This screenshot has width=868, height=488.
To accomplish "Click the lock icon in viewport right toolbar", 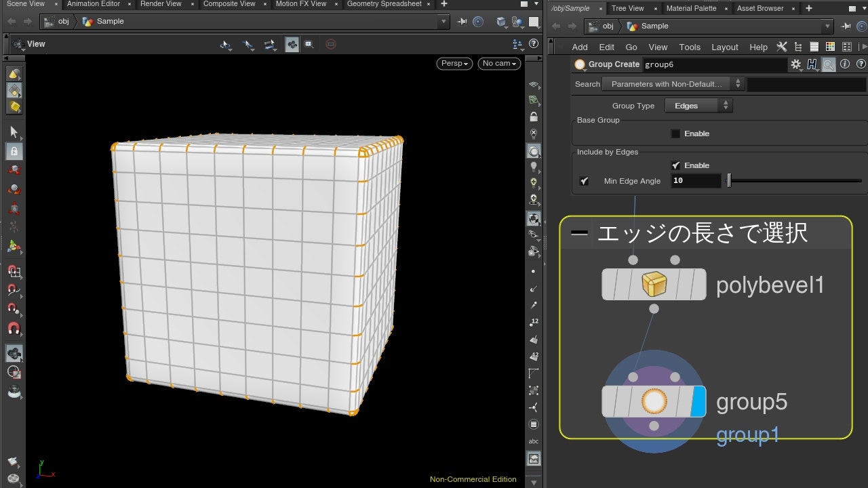I will [534, 117].
